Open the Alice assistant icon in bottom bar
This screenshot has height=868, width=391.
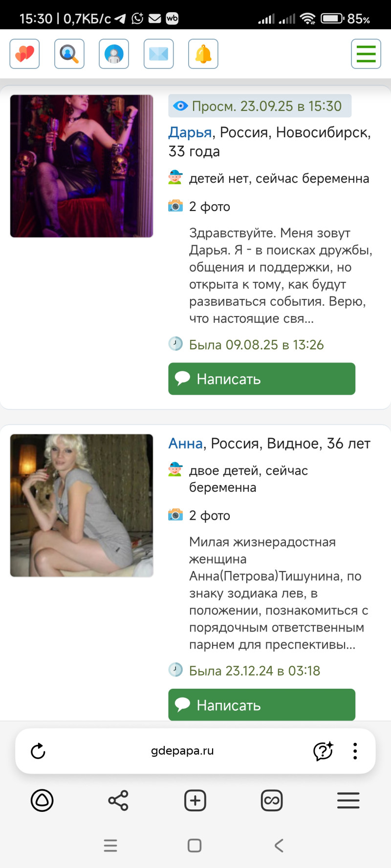click(42, 801)
